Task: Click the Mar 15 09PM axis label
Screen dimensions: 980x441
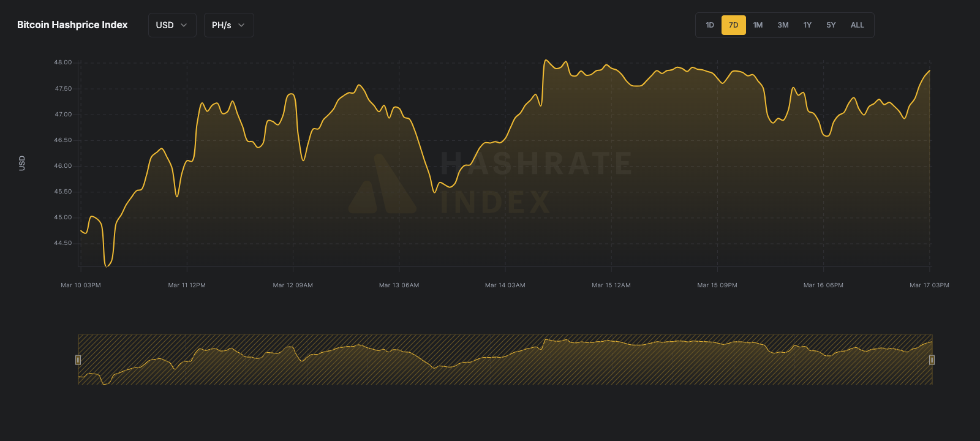Action: click(717, 285)
